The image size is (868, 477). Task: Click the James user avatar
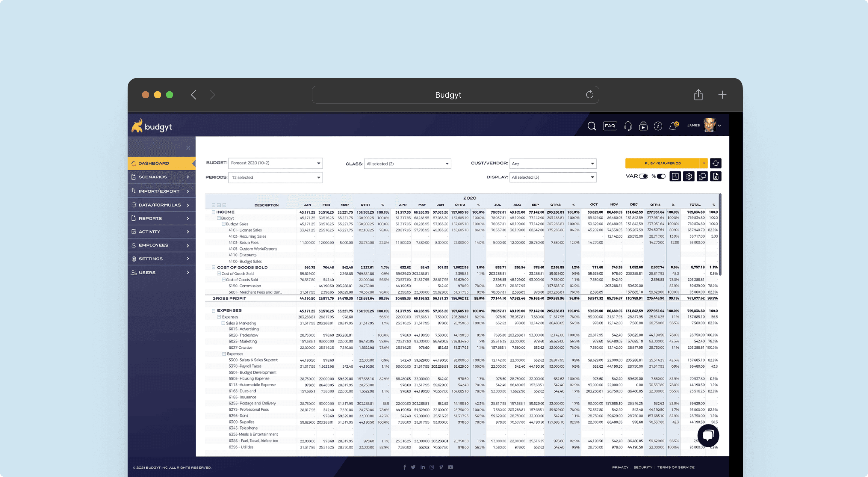click(x=709, y=125)
